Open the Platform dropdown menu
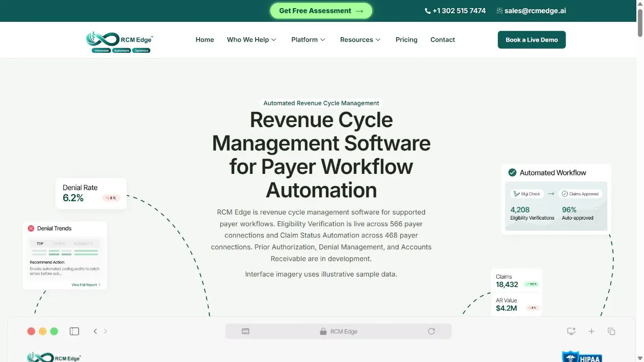Viewport: 644px width, 362px height. 308,40
